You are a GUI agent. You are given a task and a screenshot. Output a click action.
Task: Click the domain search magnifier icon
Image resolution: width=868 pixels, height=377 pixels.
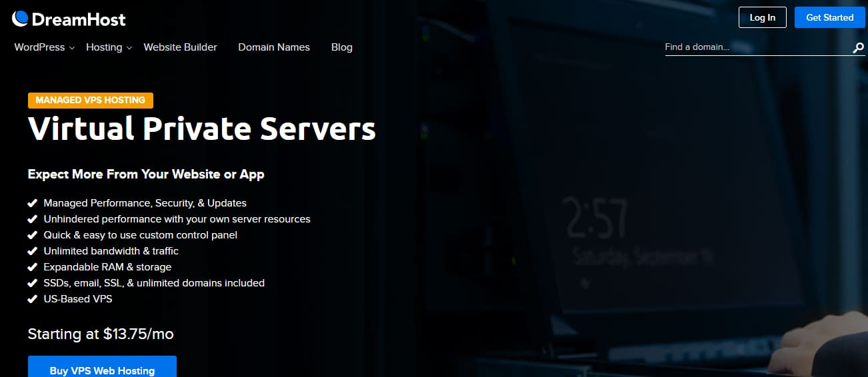tap(859, 48)
